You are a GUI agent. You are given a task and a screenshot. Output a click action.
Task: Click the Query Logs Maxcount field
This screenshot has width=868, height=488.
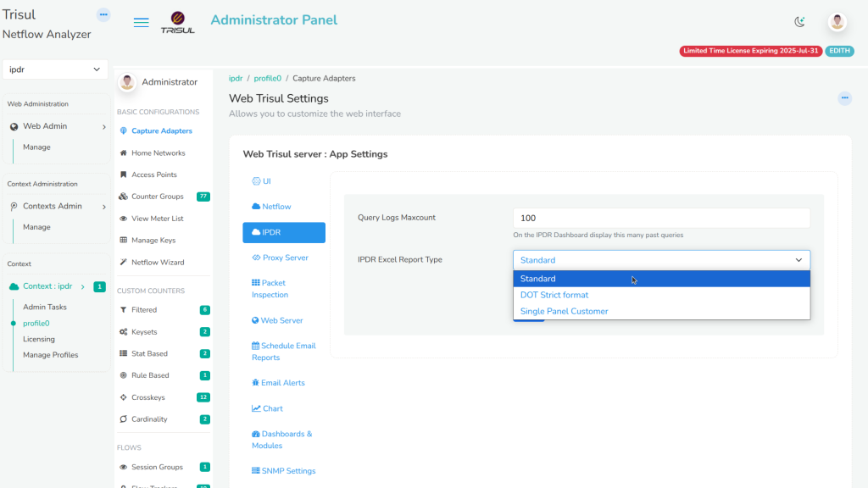click(661, 218)
